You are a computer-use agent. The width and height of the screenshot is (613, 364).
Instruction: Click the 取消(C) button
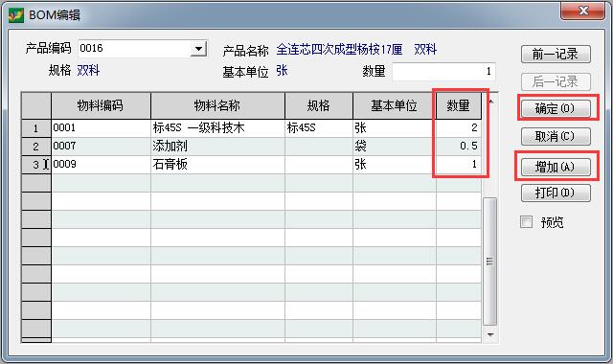(556, 136)
